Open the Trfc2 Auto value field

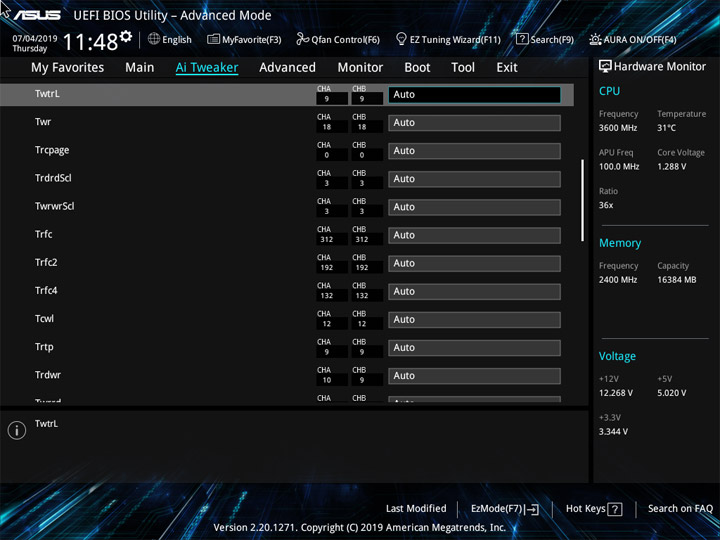pos(474,263)
